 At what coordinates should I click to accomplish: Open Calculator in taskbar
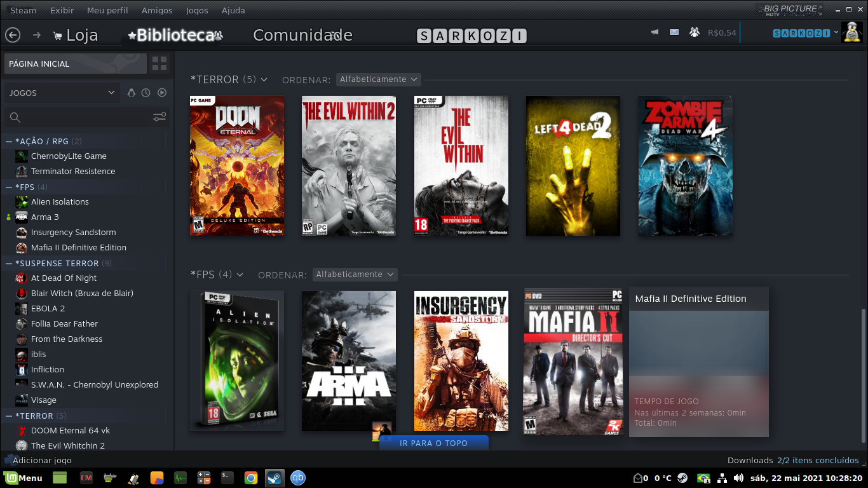[x=204, y=478]
